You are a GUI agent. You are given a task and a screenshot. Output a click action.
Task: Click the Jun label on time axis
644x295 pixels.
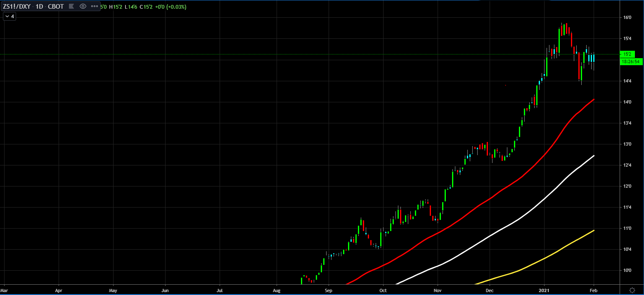166,290
